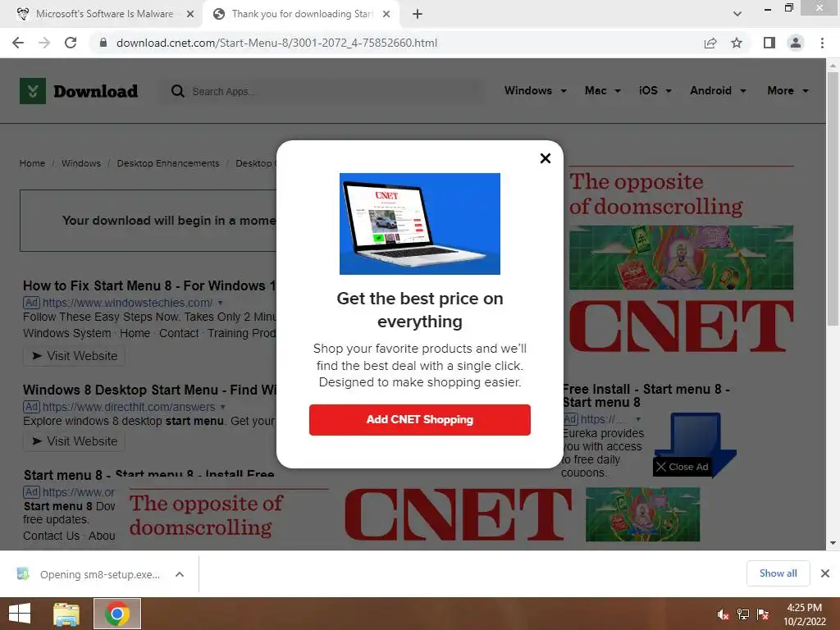Click the padlock site info icon
This screenshot has height=630, width=840.
pos(103,43)
